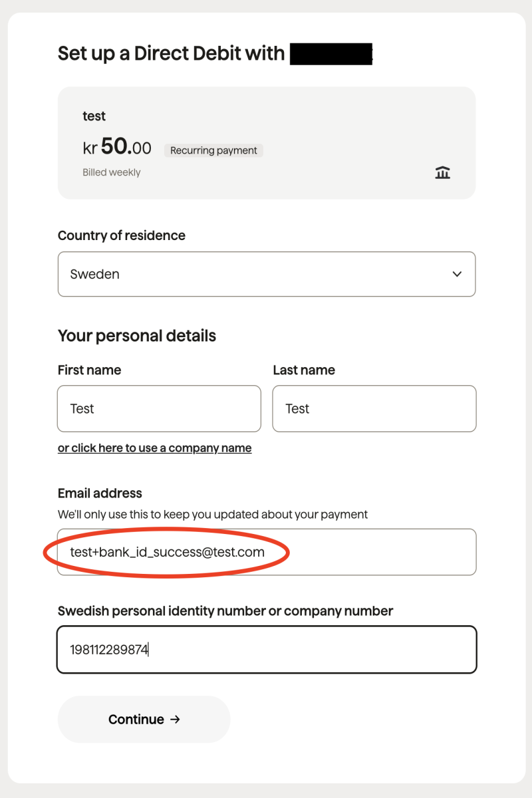Viewport: 532px width, 798px height.
Task: Click the email helper text about payment updates
Action: [x=213, y=514]
